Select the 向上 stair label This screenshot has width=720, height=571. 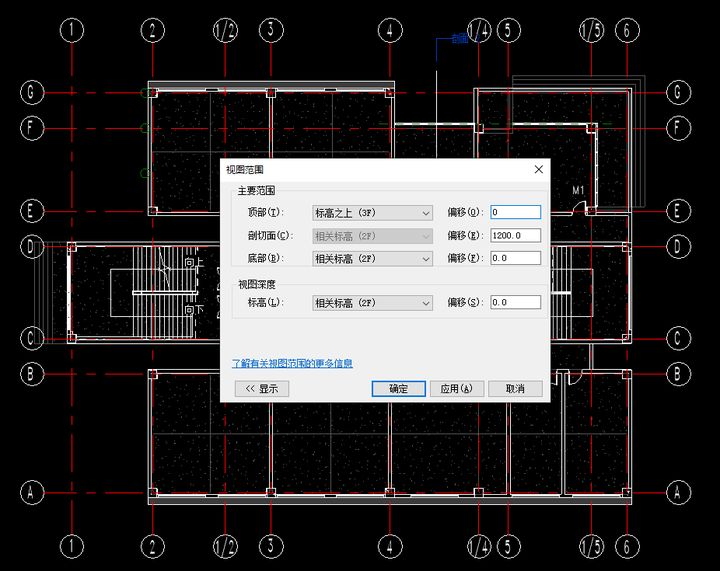pyautogui.click(x=193, y=262)
